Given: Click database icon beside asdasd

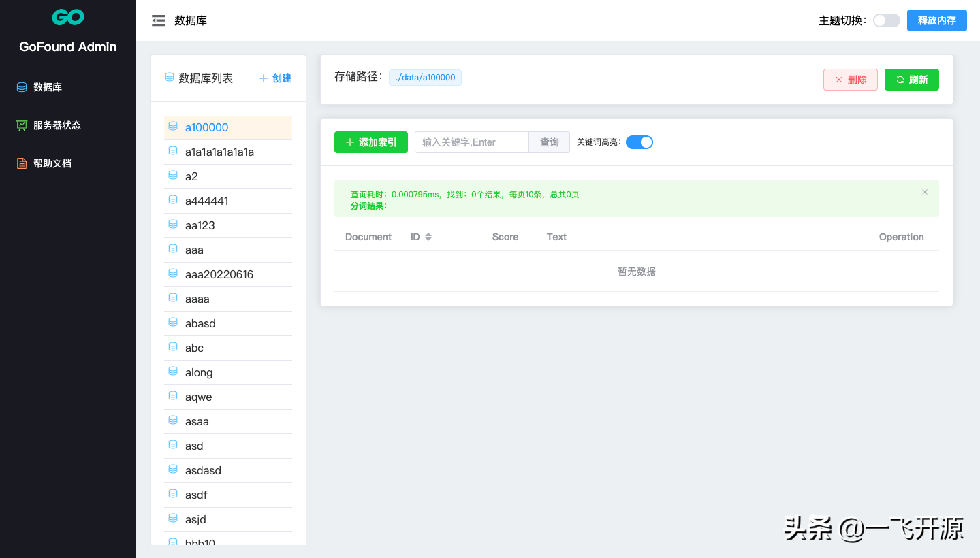Looking at the screenshot, I should [x=173, y=470].
